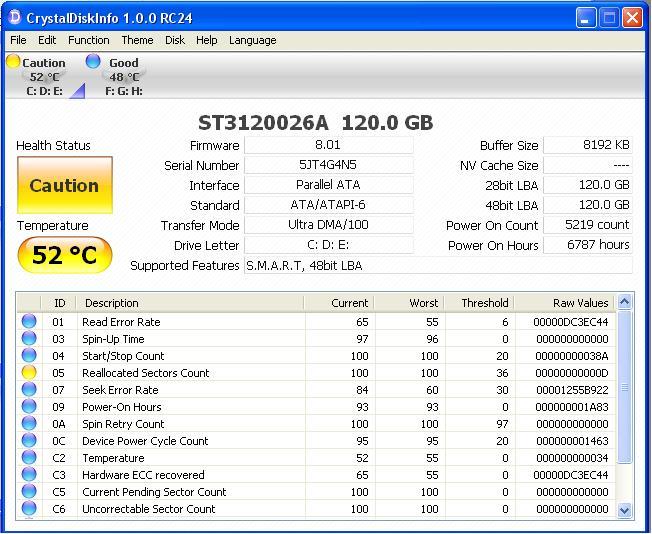Viewport: 652px width, 534px height.
Task: Click raw value 00000000038A
Action: (572, 356)
